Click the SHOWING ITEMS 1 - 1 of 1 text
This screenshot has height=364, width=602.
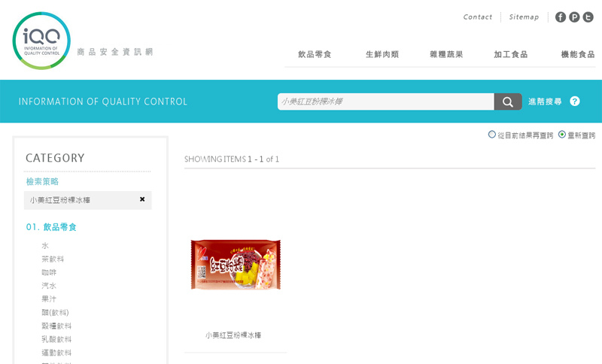(x=232, y=159)
